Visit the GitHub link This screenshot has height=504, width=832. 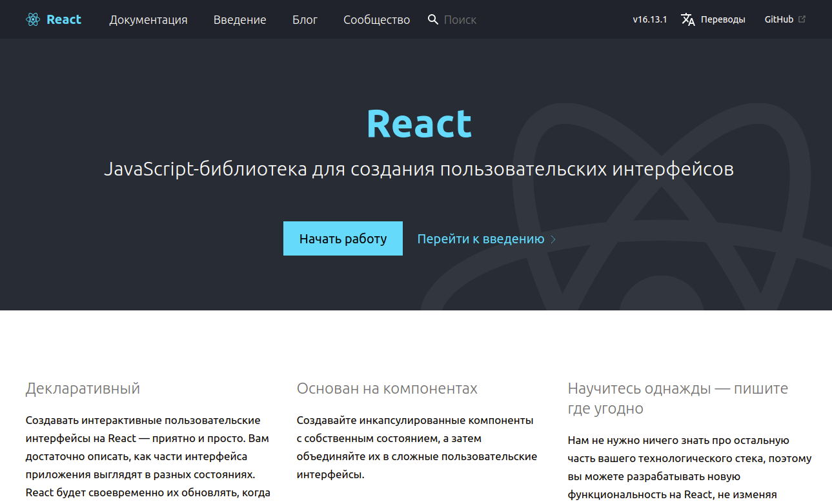[x=779, y=20]
